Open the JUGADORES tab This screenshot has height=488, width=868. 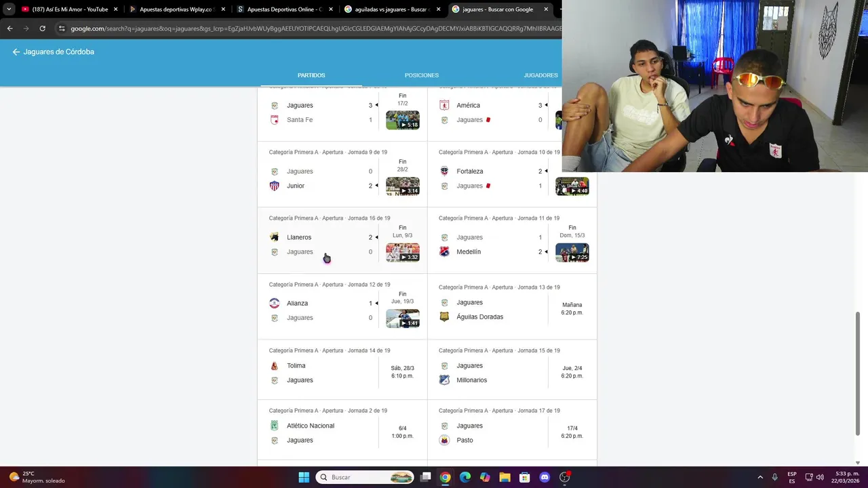coord(540,75)
